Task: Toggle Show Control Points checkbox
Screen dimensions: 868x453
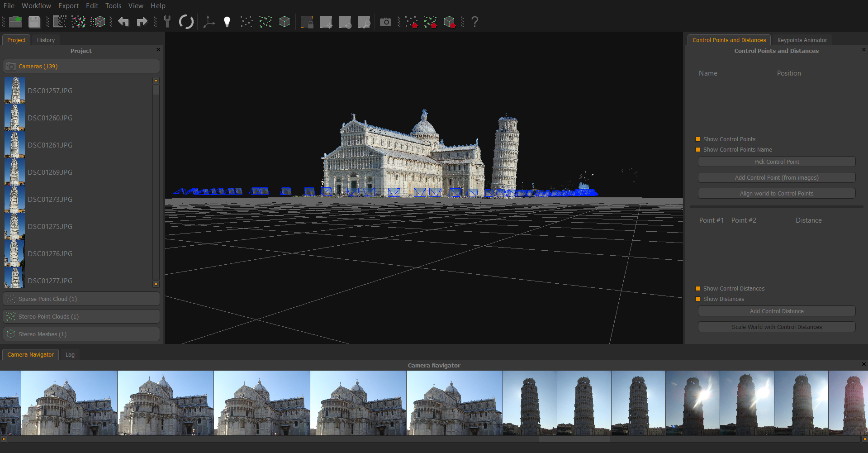Action: [x=698, y=139]
